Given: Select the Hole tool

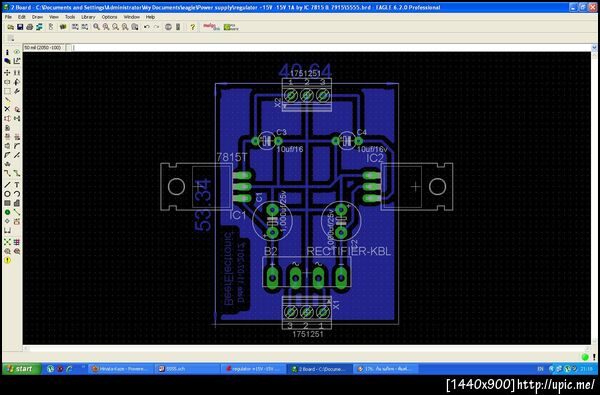Looking at the screenshot, I should (x=7, y=222).
